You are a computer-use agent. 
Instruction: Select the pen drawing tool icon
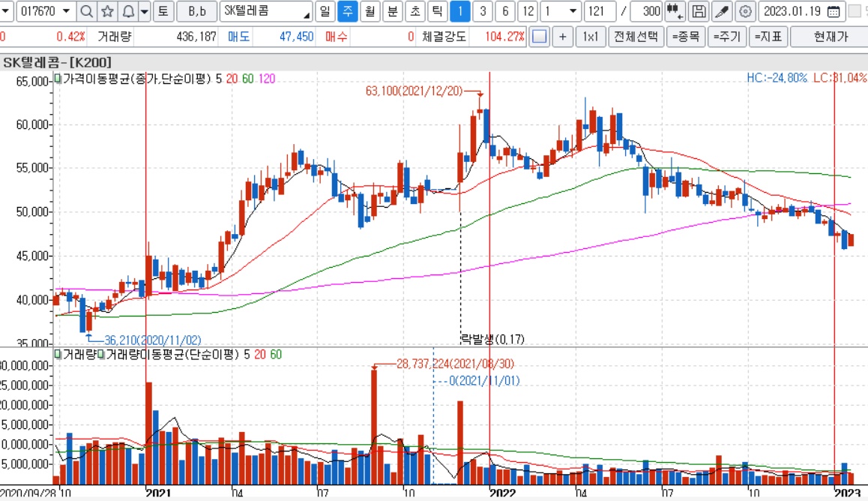pos(722,11)
